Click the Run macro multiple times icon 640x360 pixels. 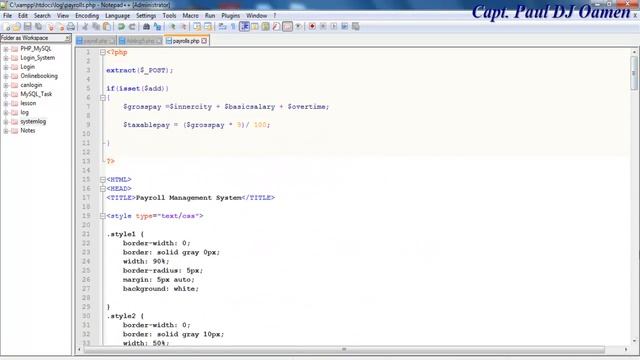344,27
